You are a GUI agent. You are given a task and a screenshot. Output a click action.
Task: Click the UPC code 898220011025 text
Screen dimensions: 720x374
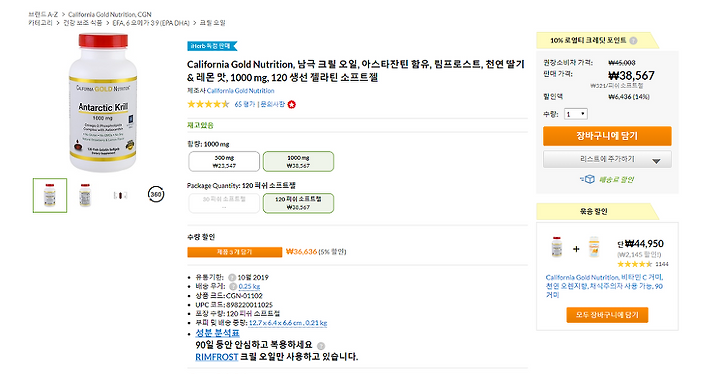click(x=249, y=305)
